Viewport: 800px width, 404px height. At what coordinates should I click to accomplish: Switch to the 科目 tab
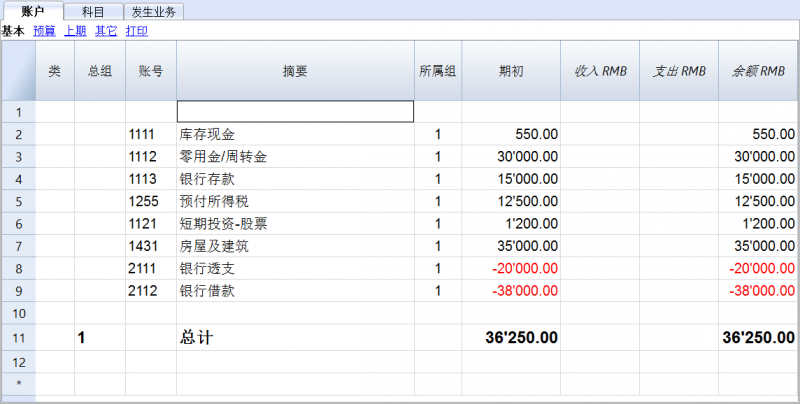click(x=93, y=11)
